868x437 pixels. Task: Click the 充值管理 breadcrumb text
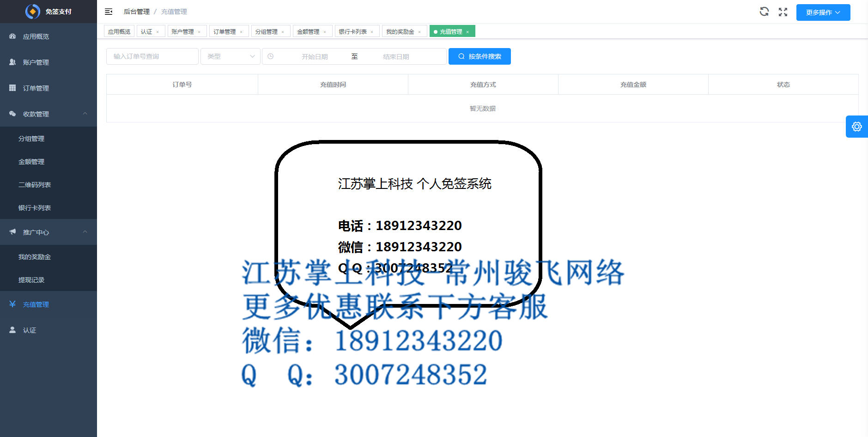174,12
